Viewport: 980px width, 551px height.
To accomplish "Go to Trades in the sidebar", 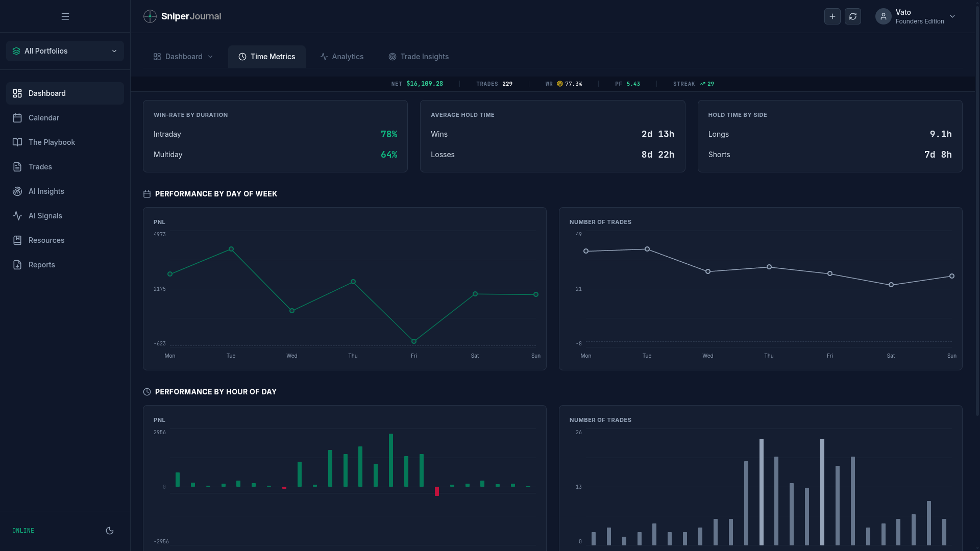I will 65,167.
